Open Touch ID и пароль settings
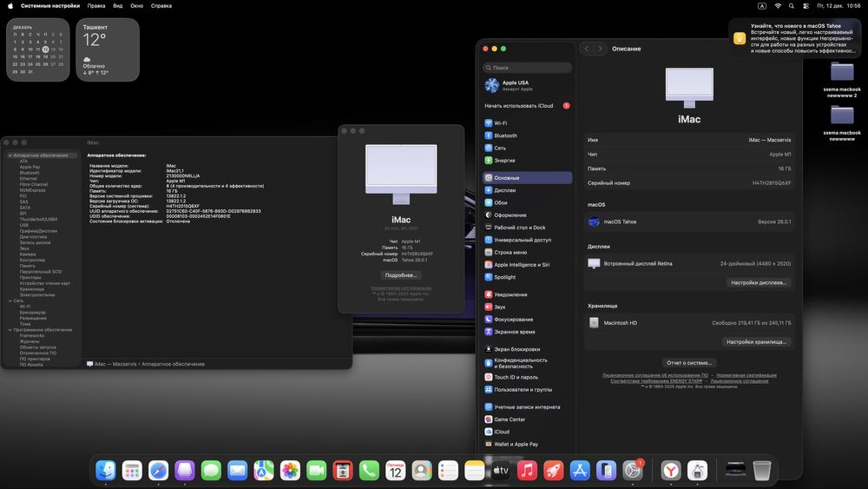 516,377
